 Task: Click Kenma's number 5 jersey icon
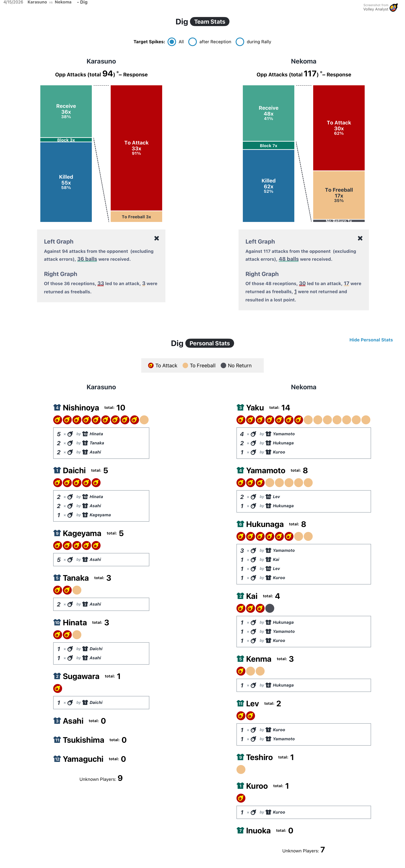click(240, 659)
